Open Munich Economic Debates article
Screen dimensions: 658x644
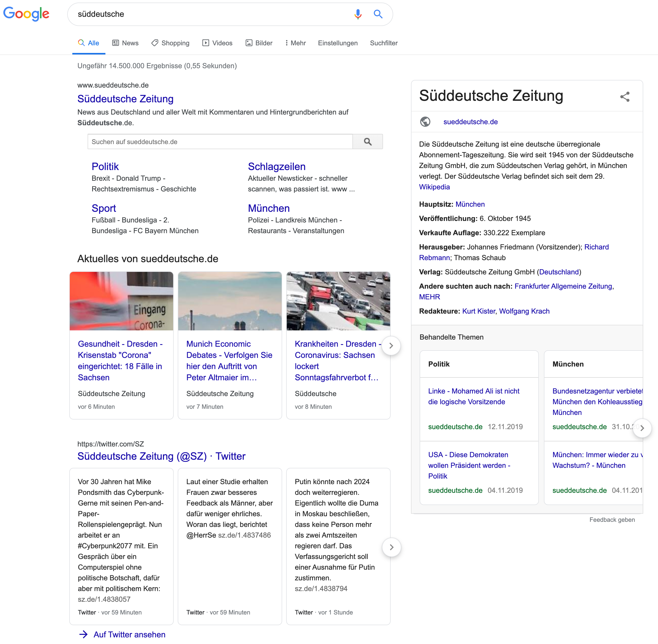click(229, 360)
